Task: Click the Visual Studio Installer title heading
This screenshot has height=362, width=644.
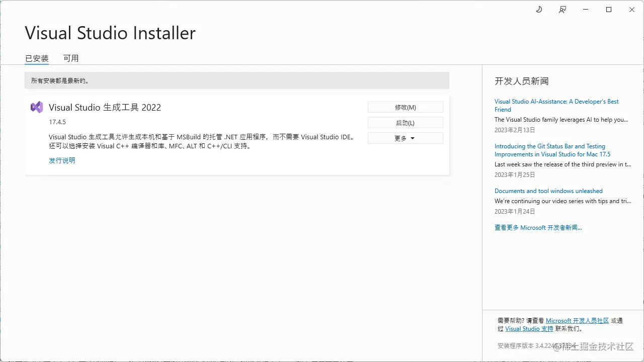Action: click(x=110, y=33)
